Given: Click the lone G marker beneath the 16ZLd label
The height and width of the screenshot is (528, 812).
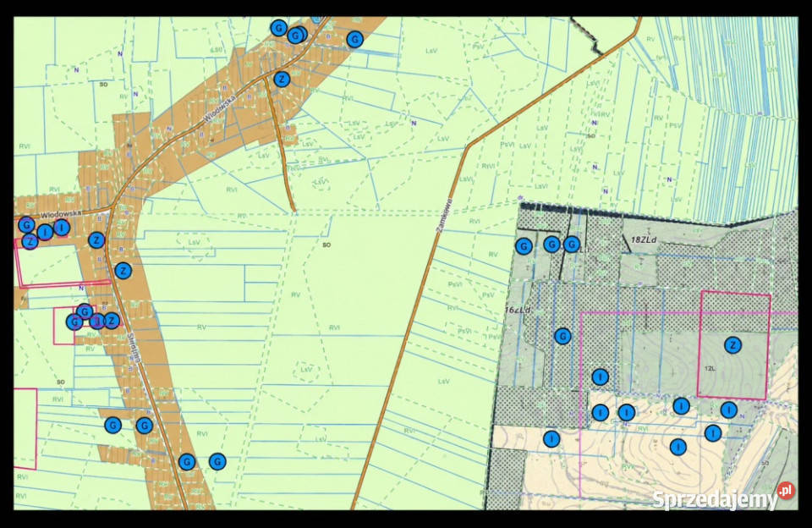Looking at the screenshot, I should click(562, 336).
